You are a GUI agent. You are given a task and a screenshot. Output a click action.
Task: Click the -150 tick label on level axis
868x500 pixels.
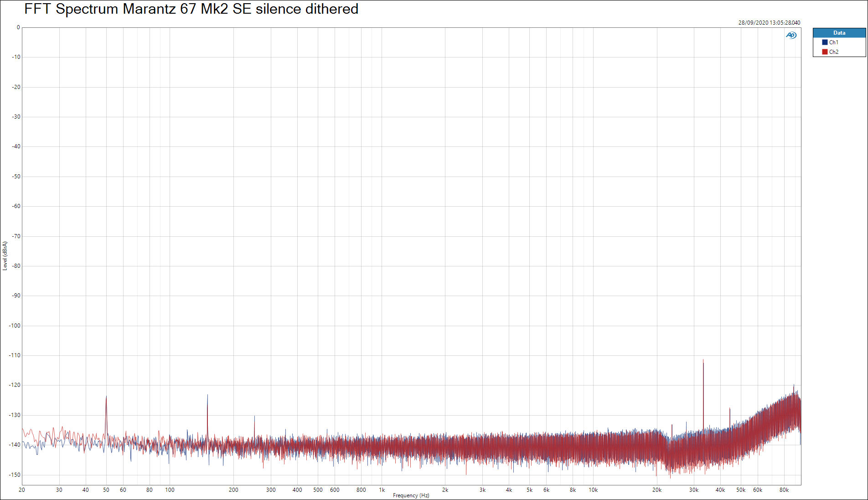click(x=15, y=475)
